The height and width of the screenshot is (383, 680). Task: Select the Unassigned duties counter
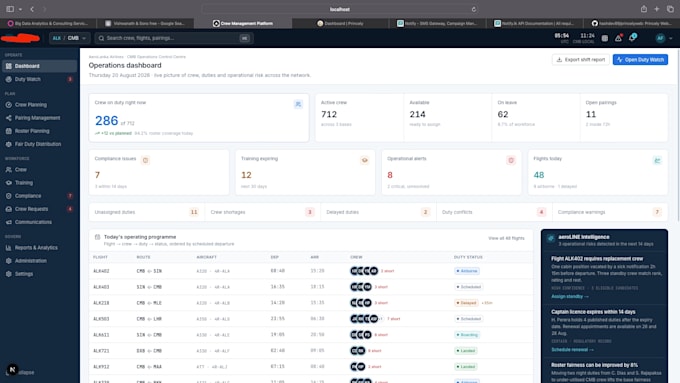(x=147, y=212)
